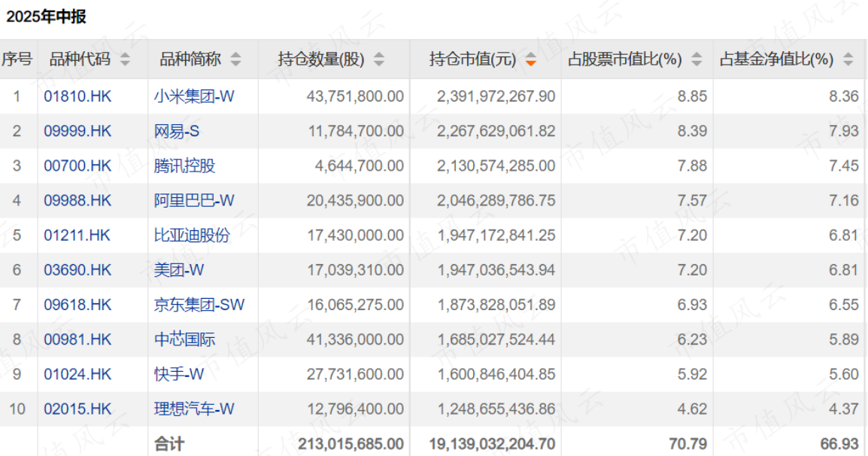Image resolution: width=868 pixels, height=456 pixels.
Task: Select total quantity 213,015,685.00
Action: coord(351,444)
